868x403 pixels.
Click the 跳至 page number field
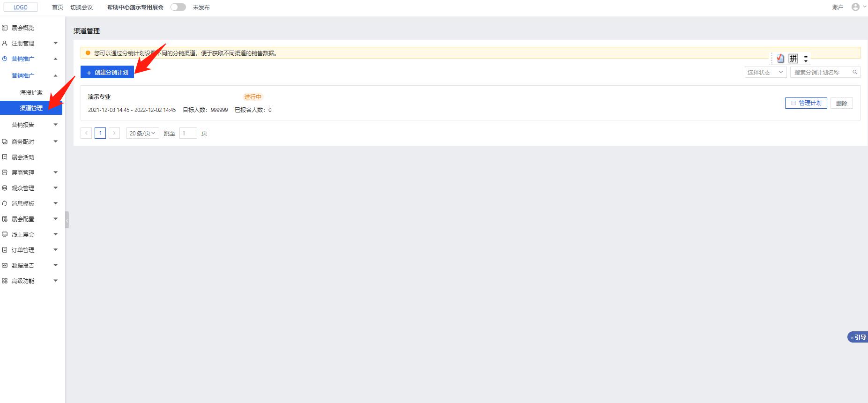[x=188, y=133]
